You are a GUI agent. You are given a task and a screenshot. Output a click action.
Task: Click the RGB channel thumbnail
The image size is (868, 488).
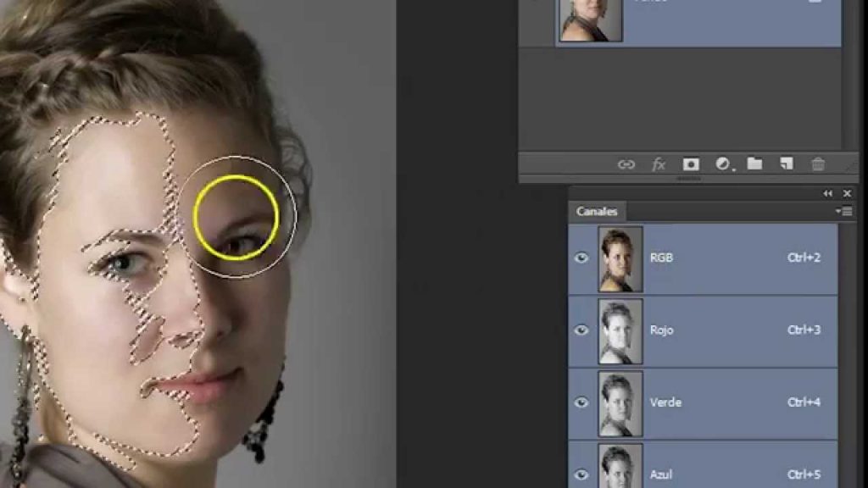[620, 258]
